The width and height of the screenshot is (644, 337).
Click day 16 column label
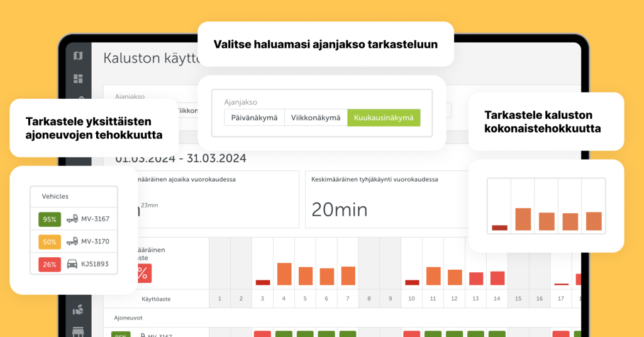point(540,299)
